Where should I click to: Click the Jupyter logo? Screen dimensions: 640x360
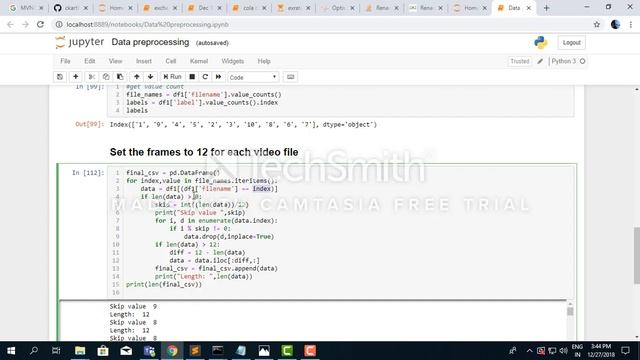[x=80, y=42]
